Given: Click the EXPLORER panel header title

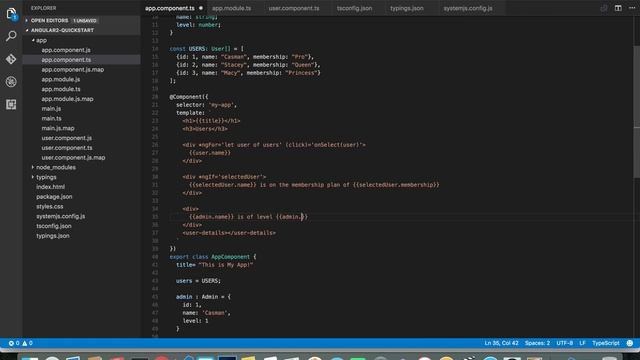Looking at the screenshot, I should pos(43,8).
